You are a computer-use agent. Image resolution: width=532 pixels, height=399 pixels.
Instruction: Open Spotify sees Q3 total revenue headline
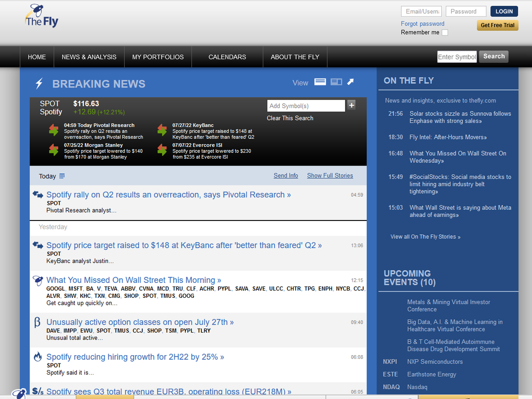[x=169, y=391]
